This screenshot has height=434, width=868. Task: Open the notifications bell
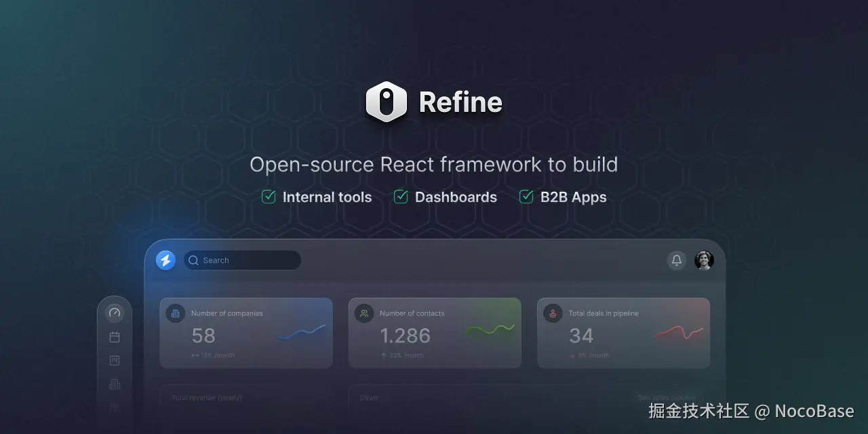coord(677,260)
